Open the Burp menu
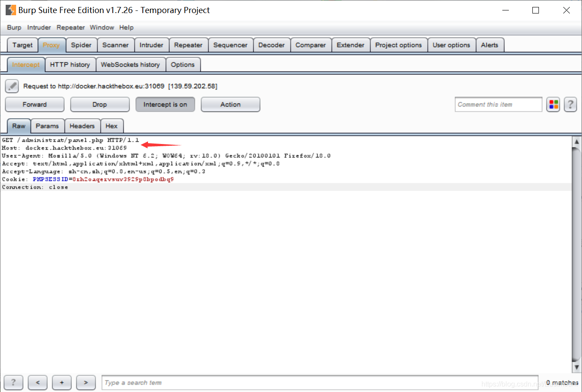This screenshot has height=392, width=582. coord(14,27)
